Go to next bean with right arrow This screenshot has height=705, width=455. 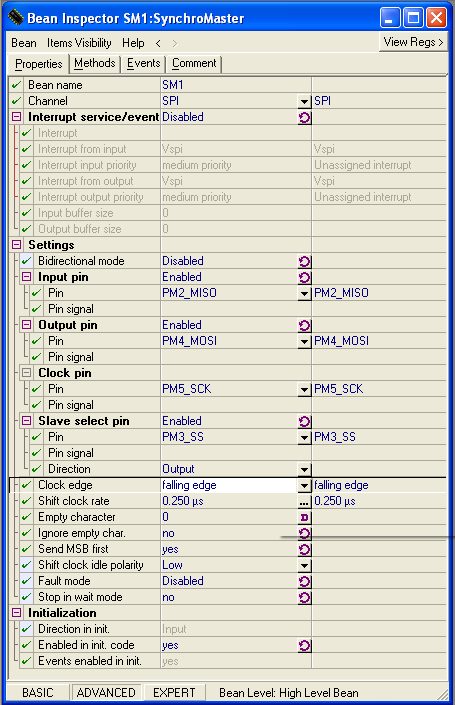pos(175,43)
